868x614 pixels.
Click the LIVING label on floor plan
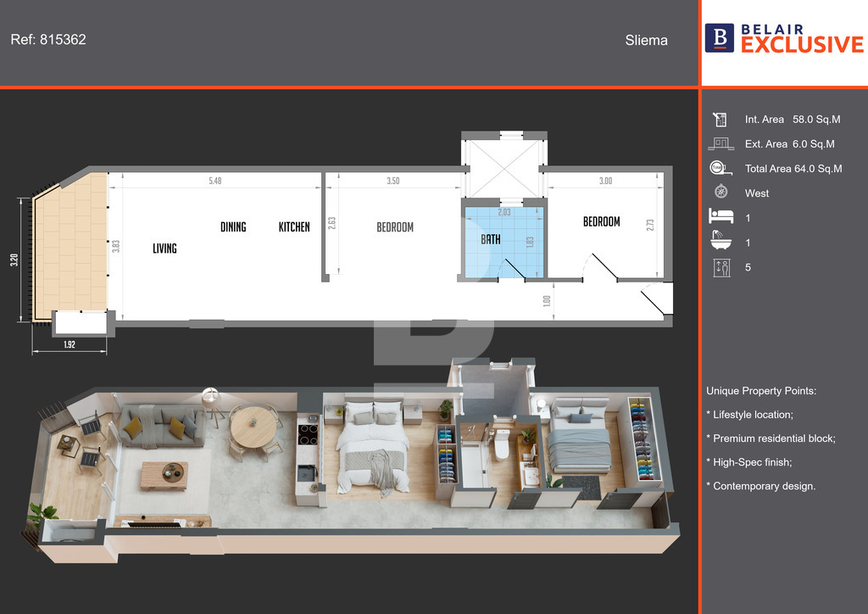tap(164, 248)
